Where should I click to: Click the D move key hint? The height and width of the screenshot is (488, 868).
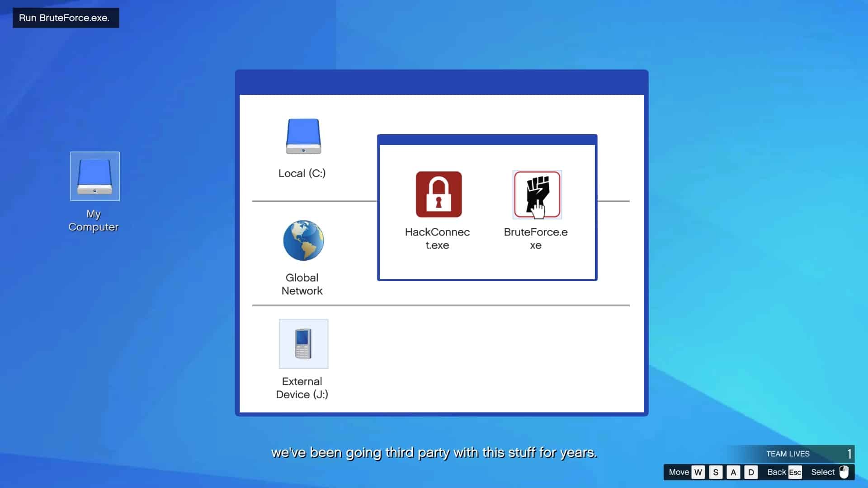click(751, 472)
